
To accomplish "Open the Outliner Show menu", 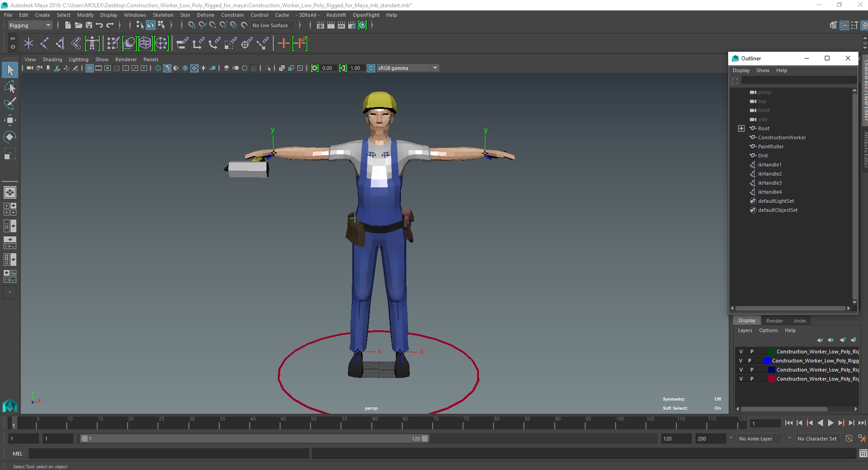I will click(x=763, y=70).
